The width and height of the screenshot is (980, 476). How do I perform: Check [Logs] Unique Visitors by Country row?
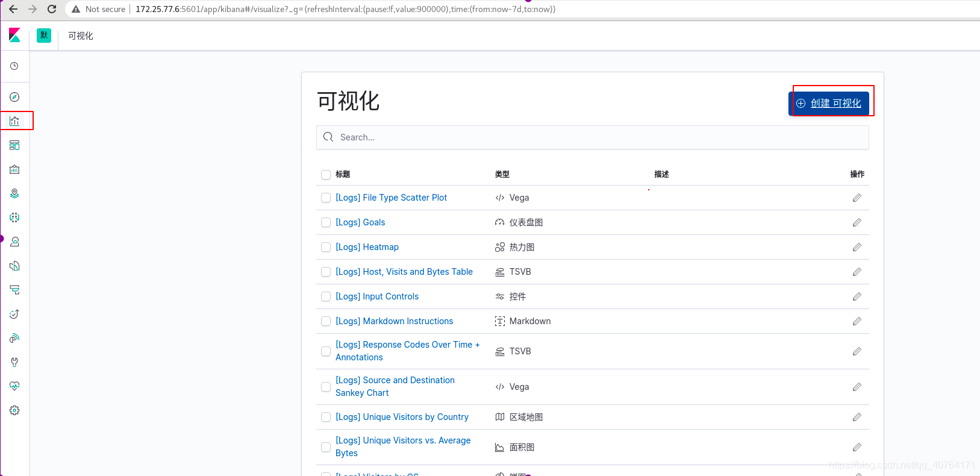tap(326, 417)
